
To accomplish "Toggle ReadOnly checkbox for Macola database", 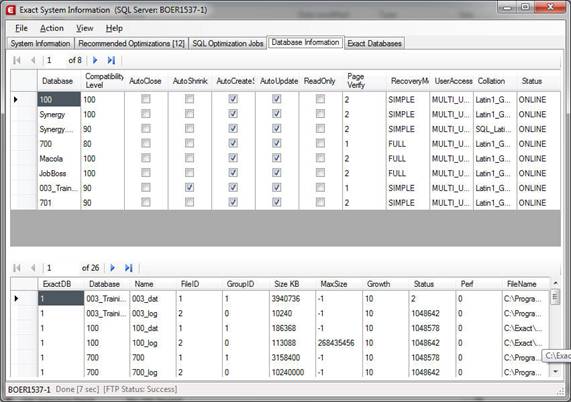I will click(x=320, y=158).
